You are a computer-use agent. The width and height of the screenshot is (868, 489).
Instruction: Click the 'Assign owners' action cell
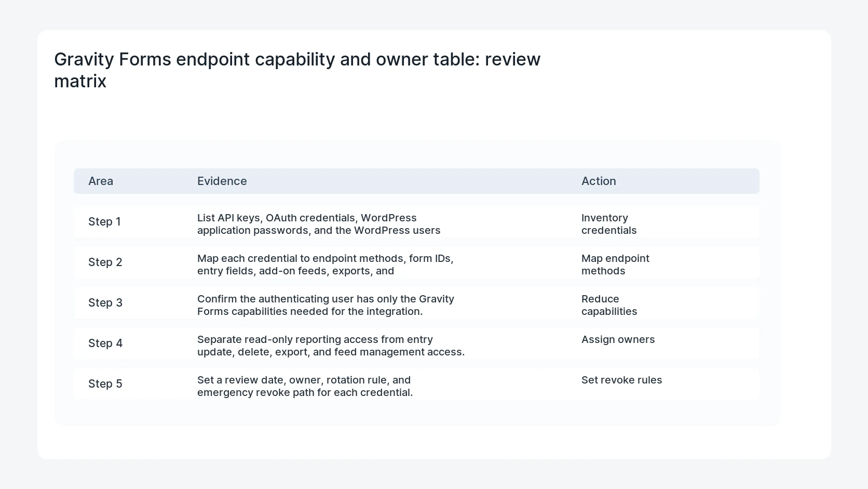tap(618, 339)
